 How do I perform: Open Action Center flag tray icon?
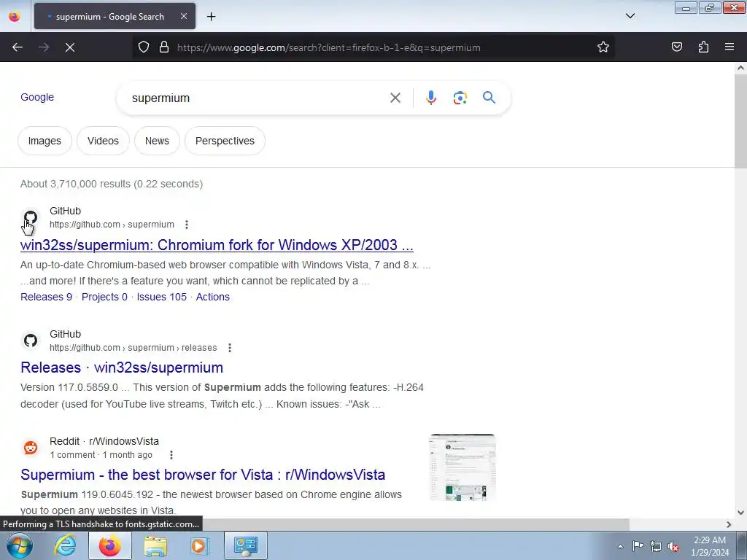pyautogui.click(x=638, y=546)
